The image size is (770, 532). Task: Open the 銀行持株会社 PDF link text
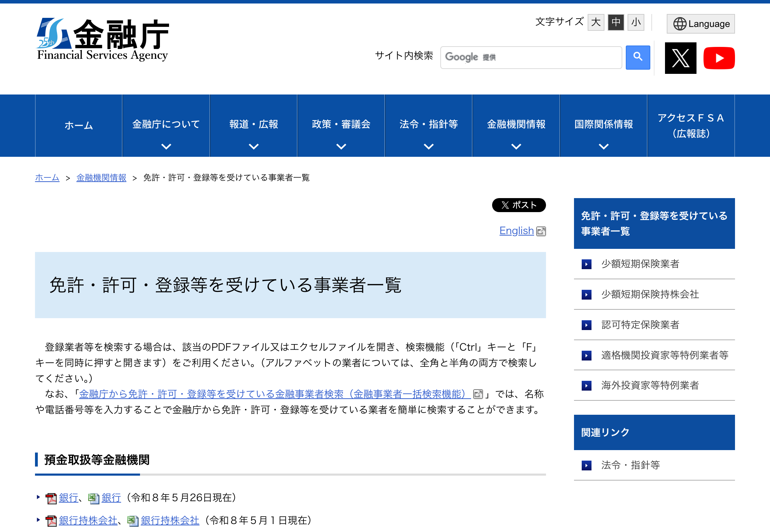[88, 520]
